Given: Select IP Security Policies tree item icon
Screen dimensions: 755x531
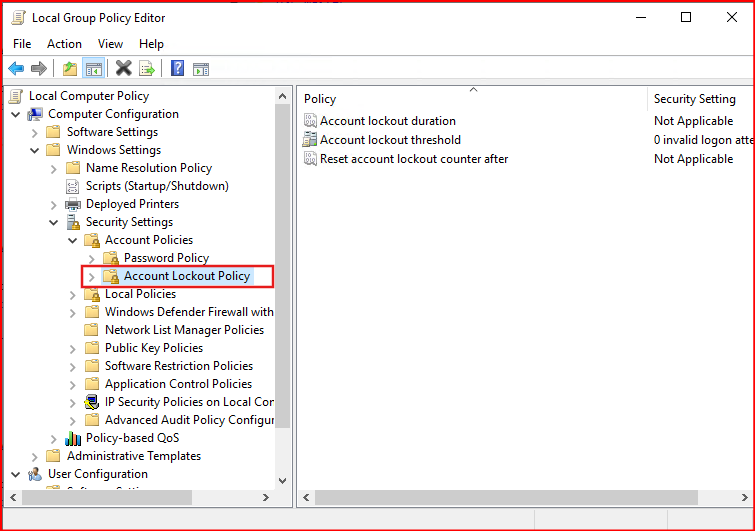Looking at the screenshot, I should [x=92, y=402].
